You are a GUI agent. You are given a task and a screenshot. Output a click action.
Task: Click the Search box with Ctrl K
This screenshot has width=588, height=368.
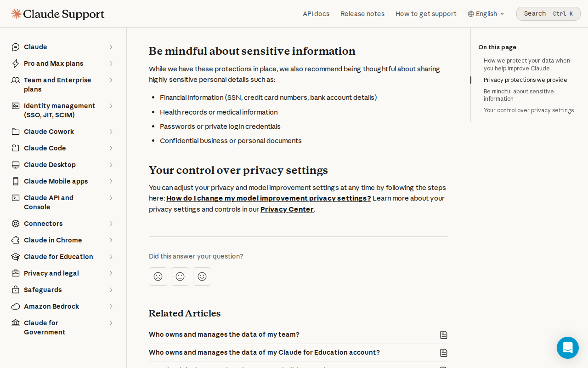pos(548,14)
